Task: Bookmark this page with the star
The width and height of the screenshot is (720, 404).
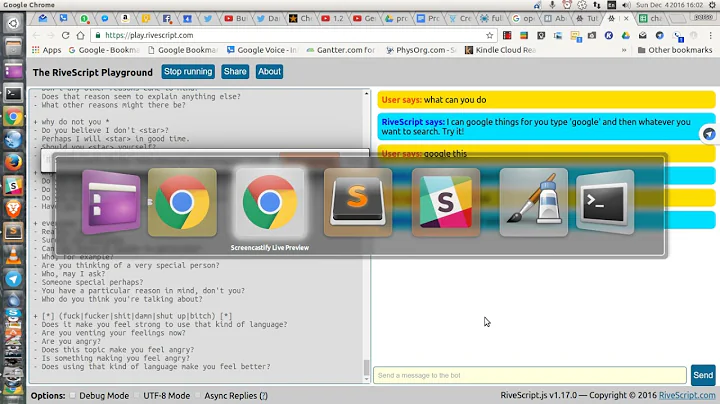Action: pyautogui.click(x=489, y=35)
